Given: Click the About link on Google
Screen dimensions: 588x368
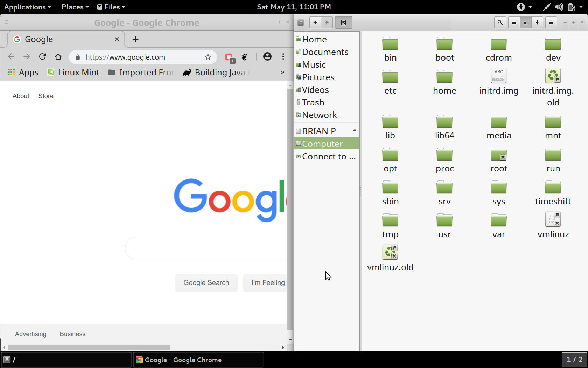Looking at the screenshot, I should click(x=21, y=96).
